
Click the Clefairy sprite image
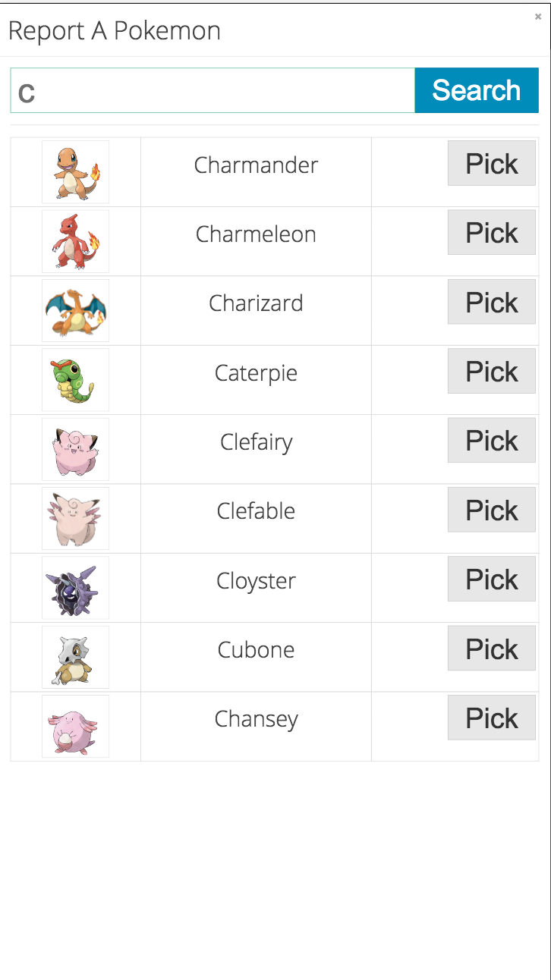75,449
